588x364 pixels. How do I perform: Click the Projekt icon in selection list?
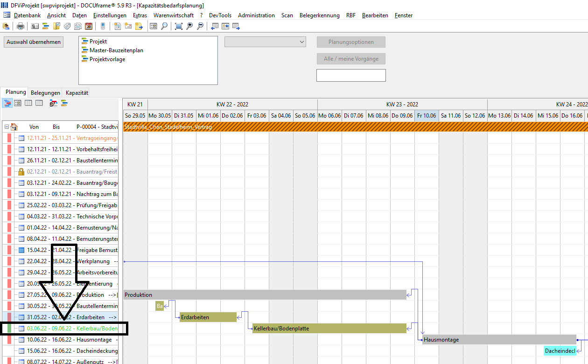tap(85, 42)
